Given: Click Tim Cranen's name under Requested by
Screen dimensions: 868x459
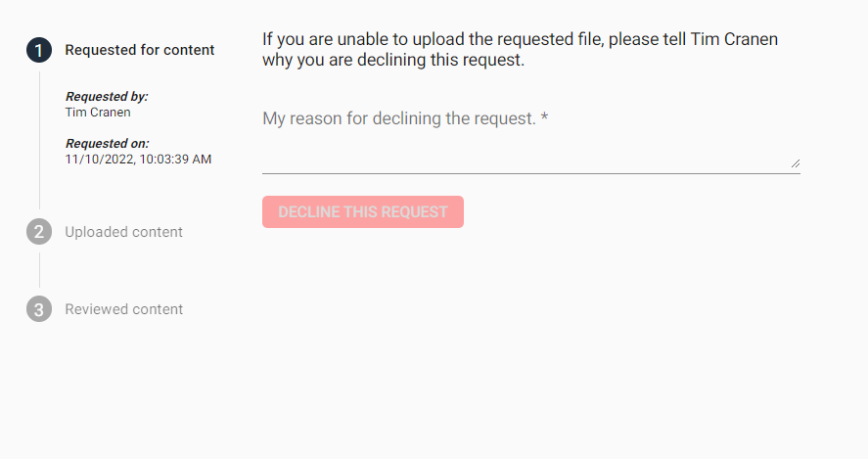Looking at the screenshot, I should click(x=98, y=112).
